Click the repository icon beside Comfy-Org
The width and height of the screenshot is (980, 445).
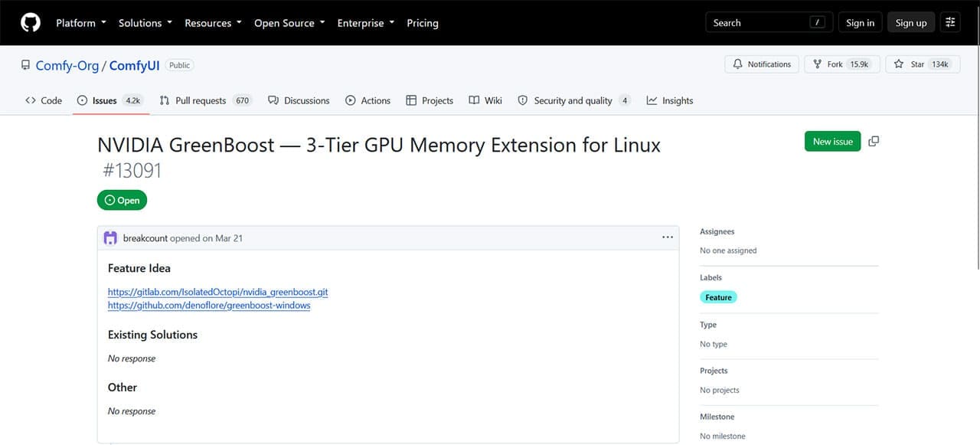point(26,65)
